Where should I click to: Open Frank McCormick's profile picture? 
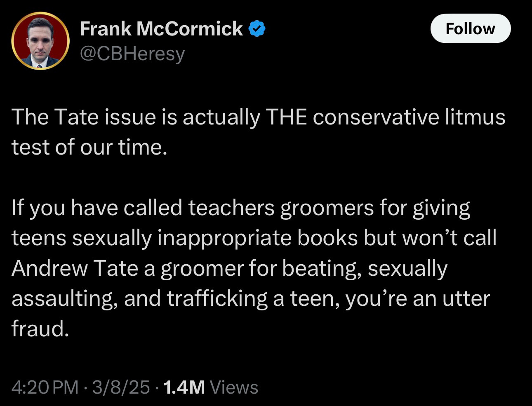[x=40, y=41]
